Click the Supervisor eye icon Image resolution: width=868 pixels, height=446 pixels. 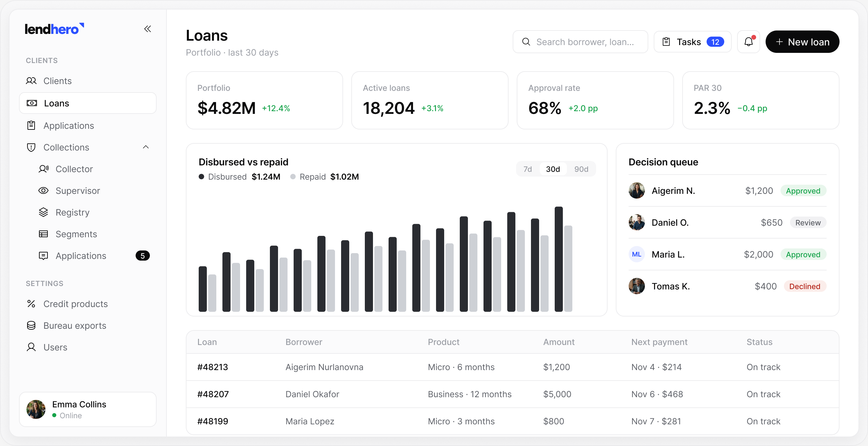click(x=43, y=190)
